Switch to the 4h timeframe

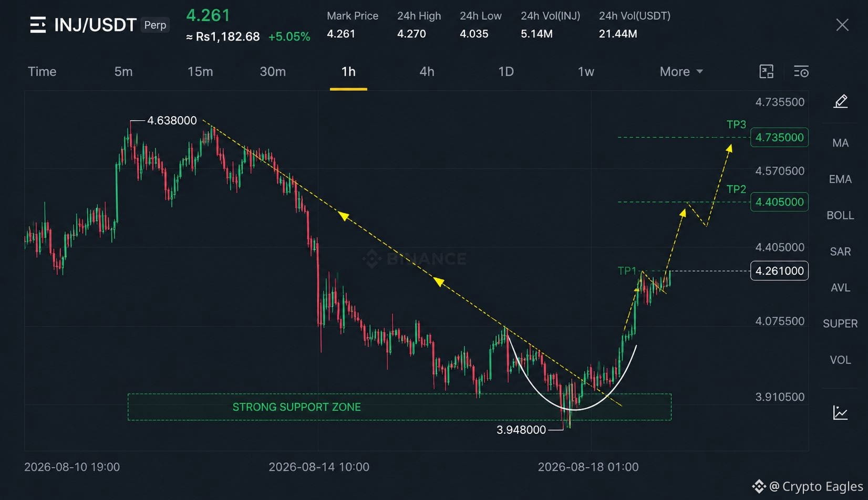click(x=427, y=71)
